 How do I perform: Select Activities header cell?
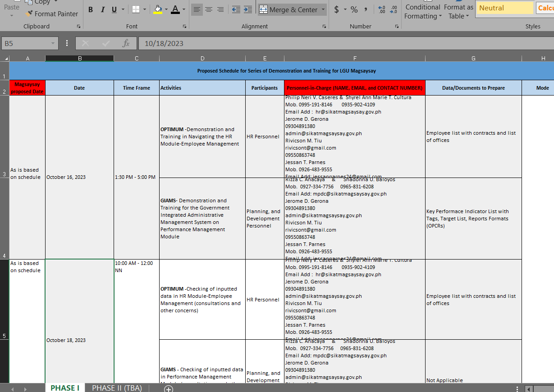click(202, 88)
